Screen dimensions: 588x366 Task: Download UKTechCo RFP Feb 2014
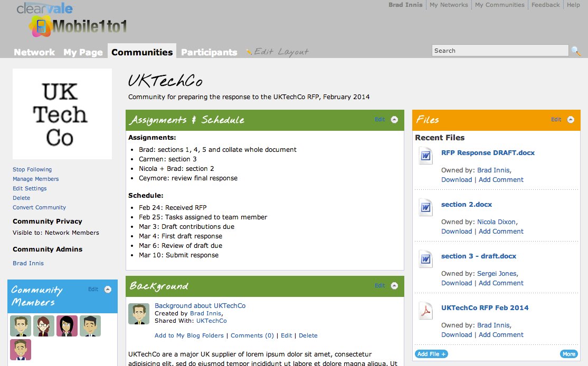[457, 335]
